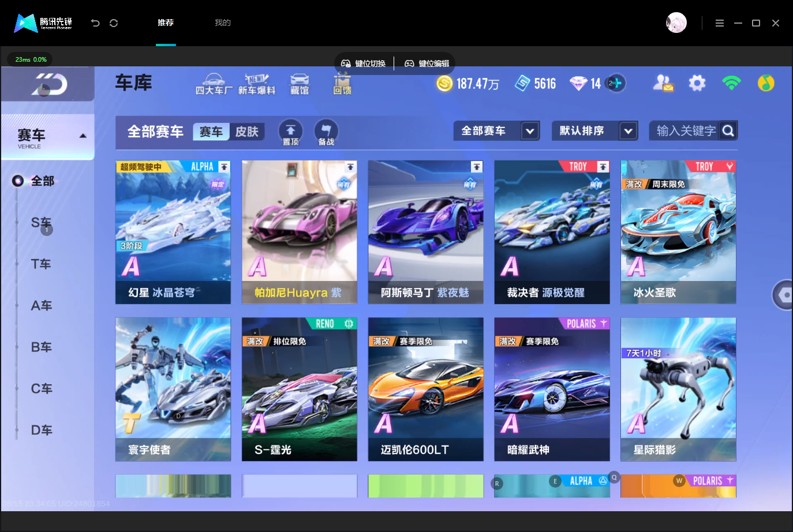Open the 藏馆 collection icon
This screenshot has width=793, height=532.
300,84
